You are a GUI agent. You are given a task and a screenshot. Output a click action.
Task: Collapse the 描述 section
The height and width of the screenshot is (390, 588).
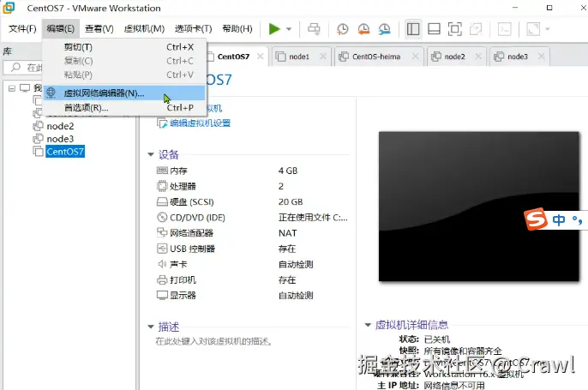151,327
